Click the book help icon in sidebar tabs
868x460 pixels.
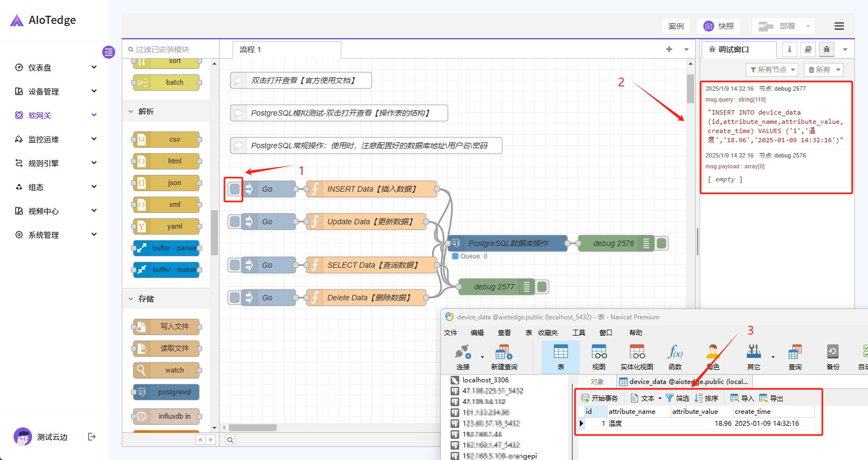point(808,49)
